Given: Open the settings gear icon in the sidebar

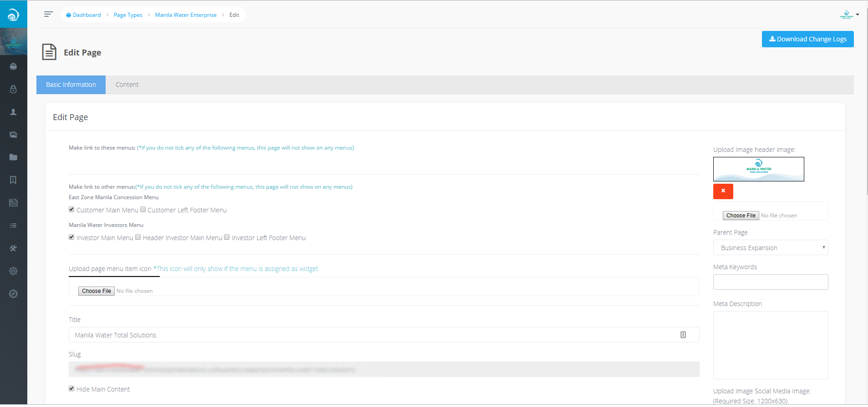Looking at the screenshot, I should click(x=13, y=271).
